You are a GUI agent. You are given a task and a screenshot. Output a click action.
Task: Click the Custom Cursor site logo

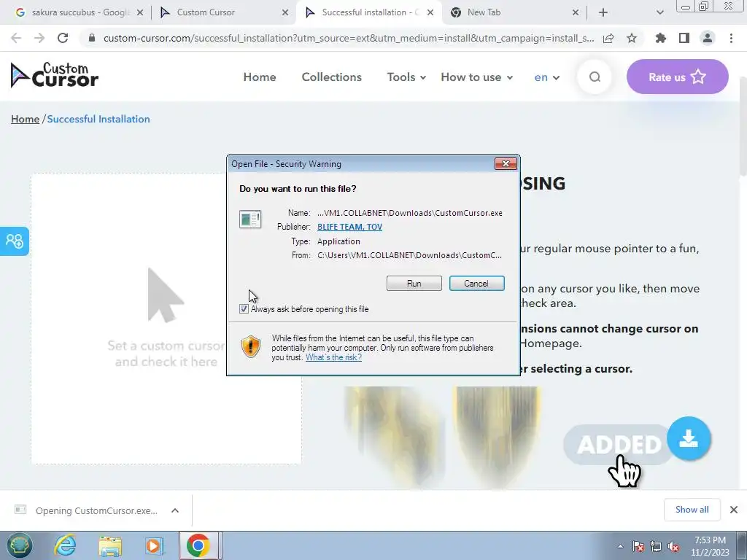tap(54, 75)
